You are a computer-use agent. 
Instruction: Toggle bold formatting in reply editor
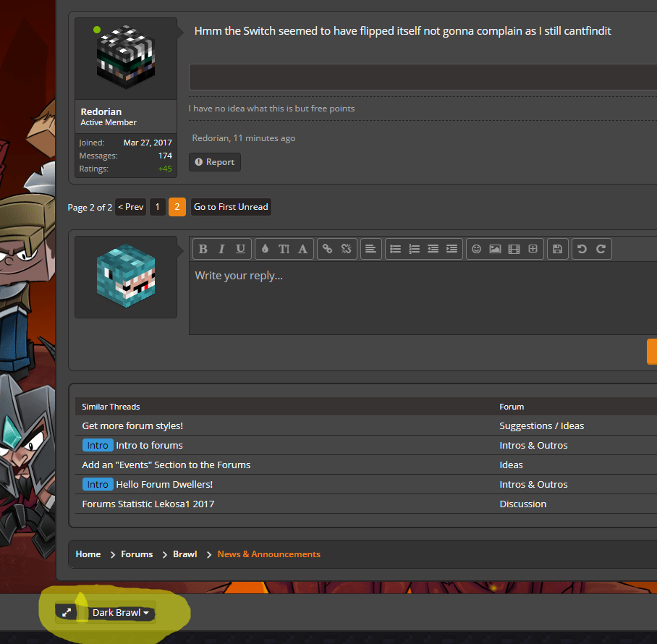coord(203,249)
